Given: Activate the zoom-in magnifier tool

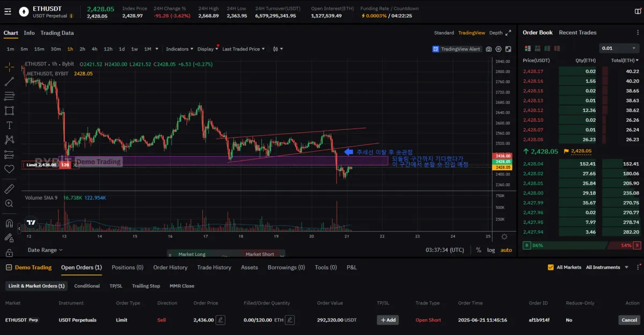Looking at the screenshot, I should tap(9, 203).
